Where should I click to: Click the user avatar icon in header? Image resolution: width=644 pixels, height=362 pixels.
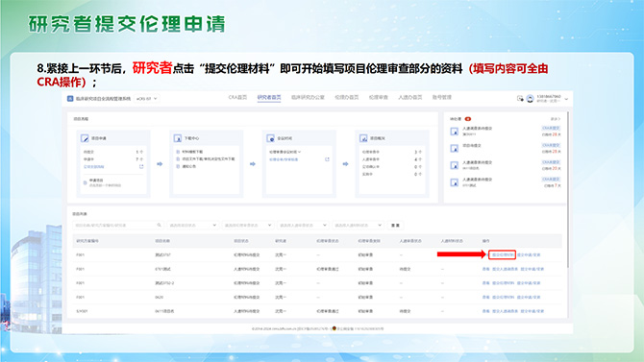coord(531,99)
